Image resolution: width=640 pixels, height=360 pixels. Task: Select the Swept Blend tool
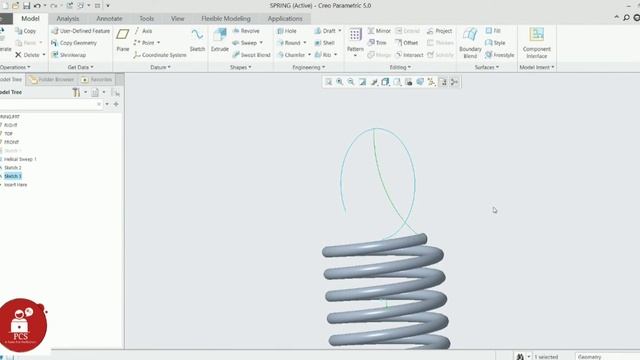coord(251,55)
